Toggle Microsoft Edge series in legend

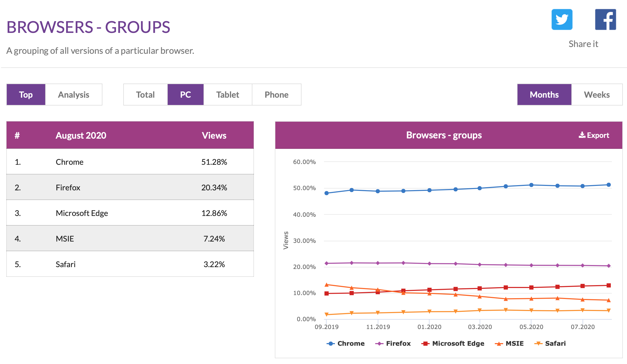[x=453, y=343]
